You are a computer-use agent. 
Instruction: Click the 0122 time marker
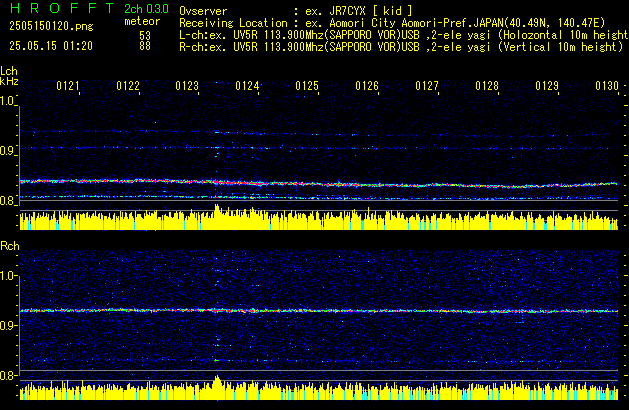(128, 86)
